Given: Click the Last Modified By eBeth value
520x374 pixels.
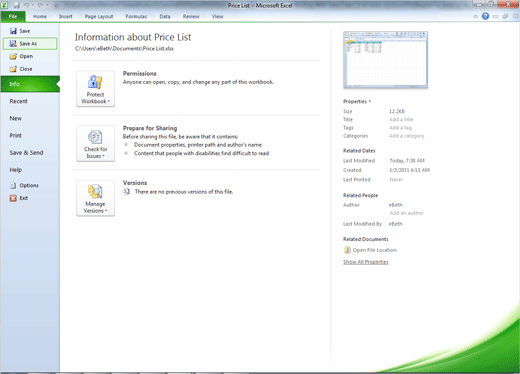Looking at the screenshot, I should [x=396, y=224].
